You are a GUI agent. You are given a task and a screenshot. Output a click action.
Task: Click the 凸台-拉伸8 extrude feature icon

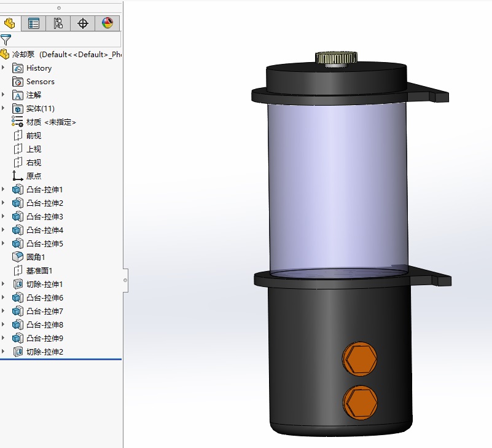[18, 324]
